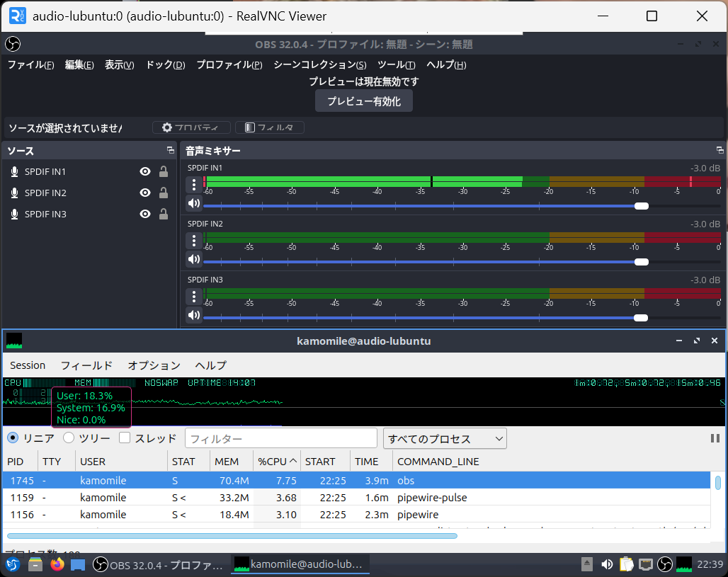728x577 pixels.
Task: Click the フィルター search input field
Action: (280, 438)
